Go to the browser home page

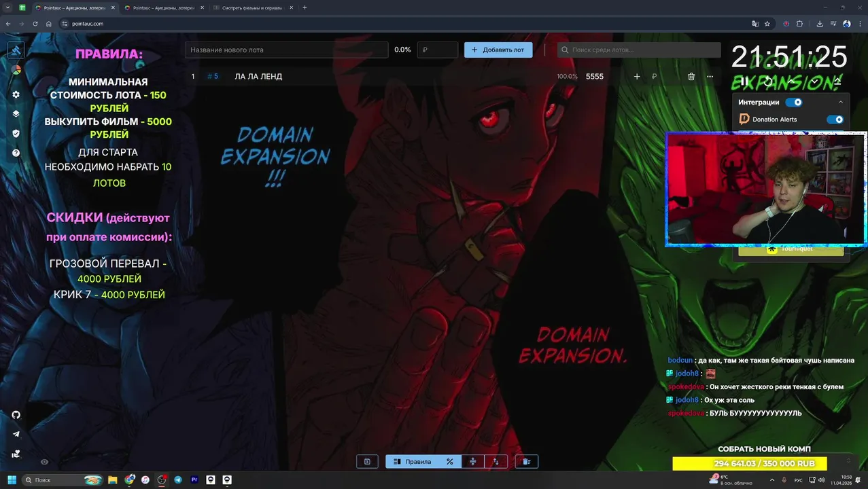coord(49,24)
